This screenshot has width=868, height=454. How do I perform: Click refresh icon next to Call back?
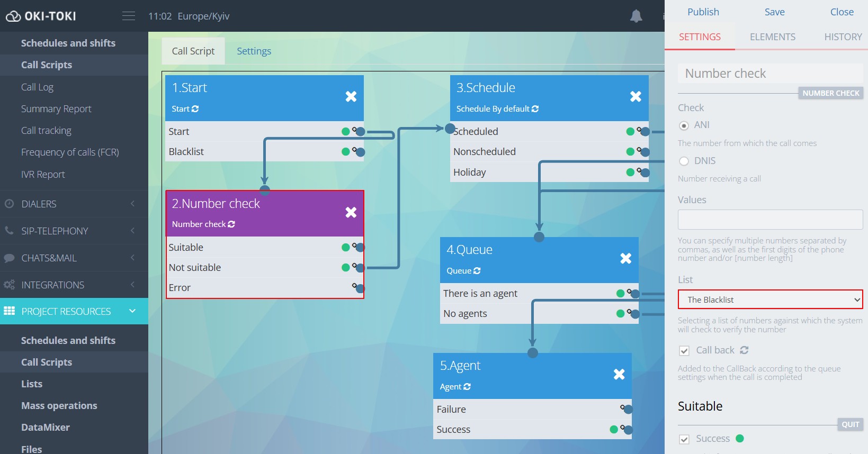(x=744, y=350)
